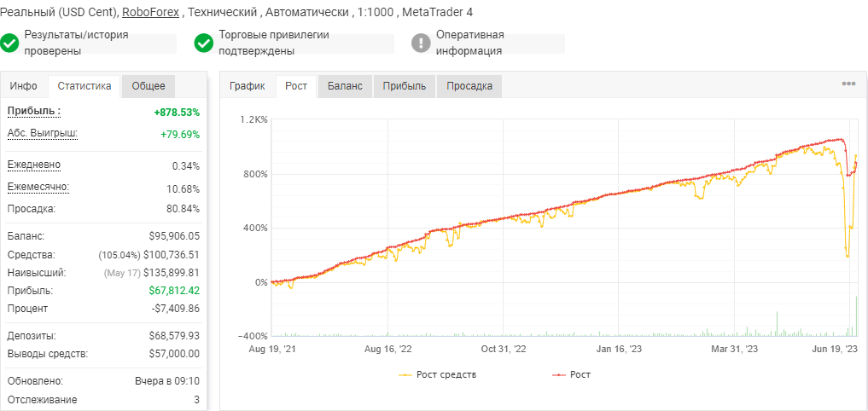Click the balance value $95,906.05
This screenshot has height=411, width=868.
[174, 236]
